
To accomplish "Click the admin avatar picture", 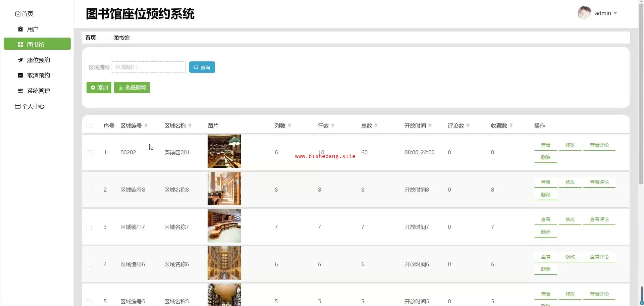I will coord(584,13).
